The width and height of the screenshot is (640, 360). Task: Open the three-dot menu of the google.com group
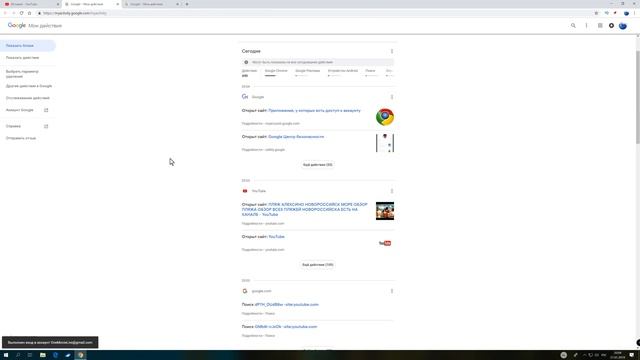pos(392,291)
